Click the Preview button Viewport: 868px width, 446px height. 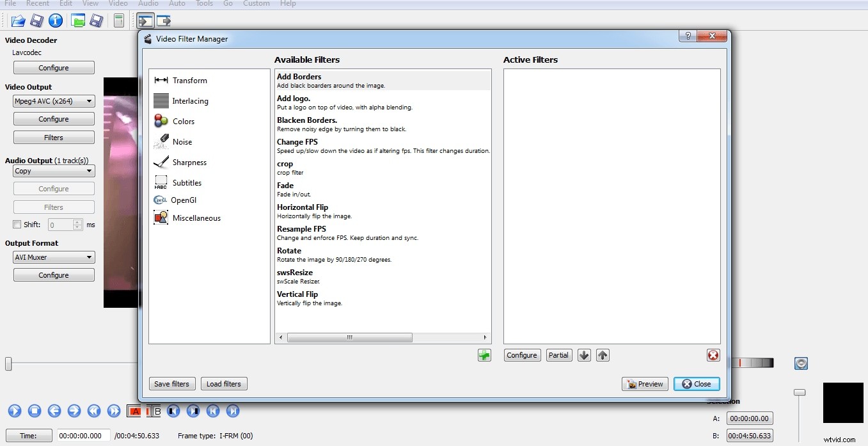645,384
